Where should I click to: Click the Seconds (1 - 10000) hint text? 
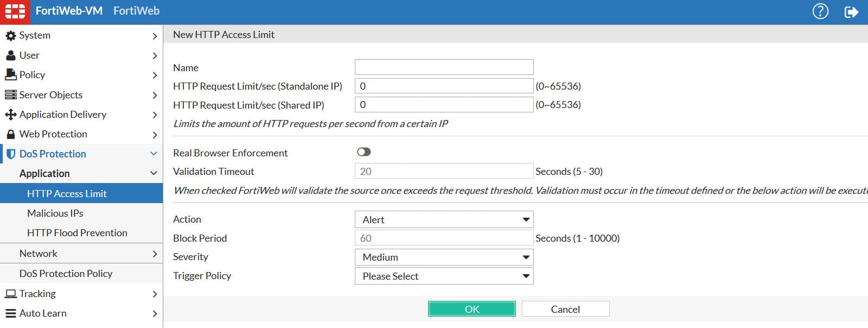(x=578, y=238)
